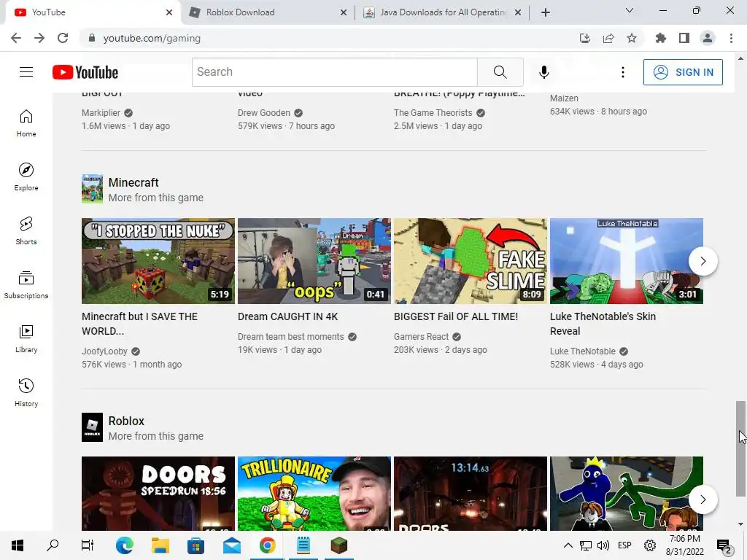Screen dimensions: 747x560
Task: Play Dream CAUGHT IN 4K thumbnail
Action: 314,261
